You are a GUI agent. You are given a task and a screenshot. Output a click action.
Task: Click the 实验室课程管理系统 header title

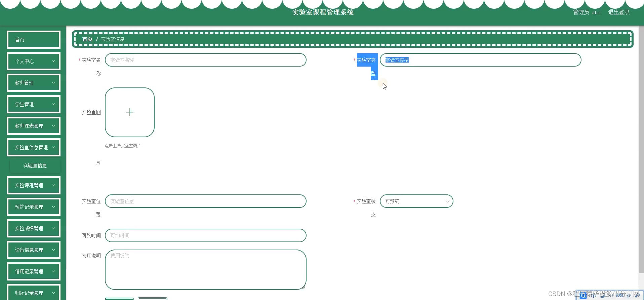(x=323, y=12)
